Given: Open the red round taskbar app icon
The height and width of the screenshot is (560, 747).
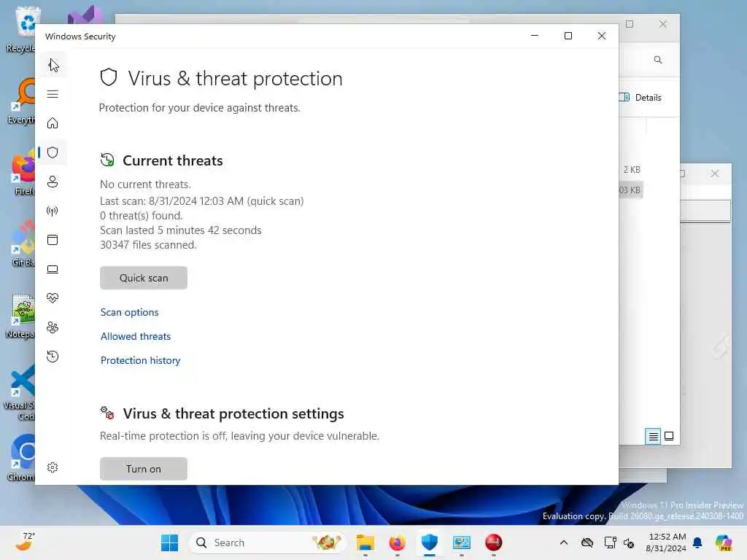Looking at the screenshot, I should tap(494, 542).
